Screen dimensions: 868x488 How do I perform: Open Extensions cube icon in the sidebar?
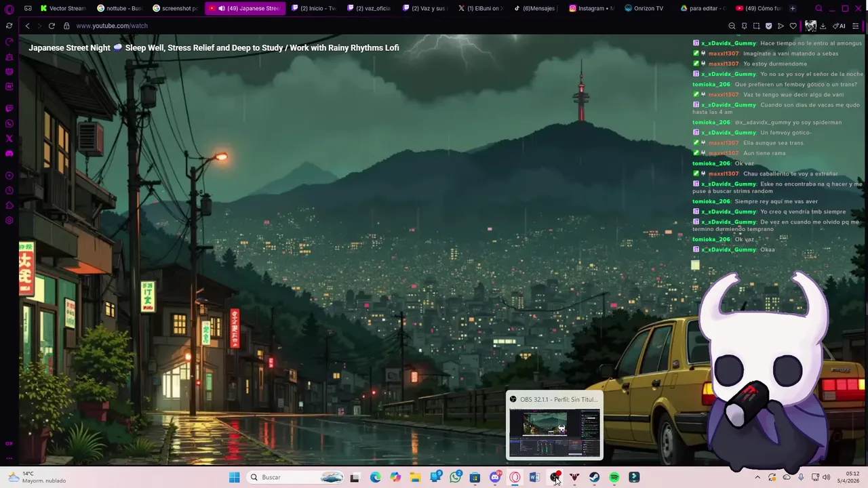9,205
